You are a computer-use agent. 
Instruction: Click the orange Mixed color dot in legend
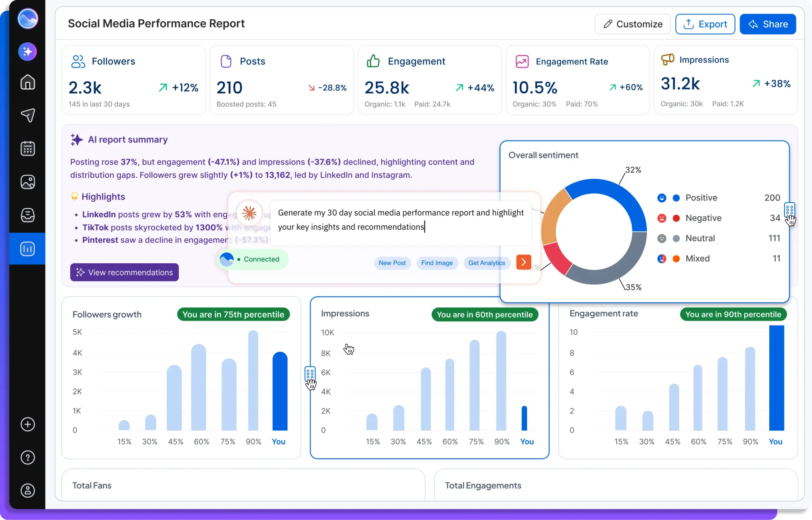coord(676,258)
